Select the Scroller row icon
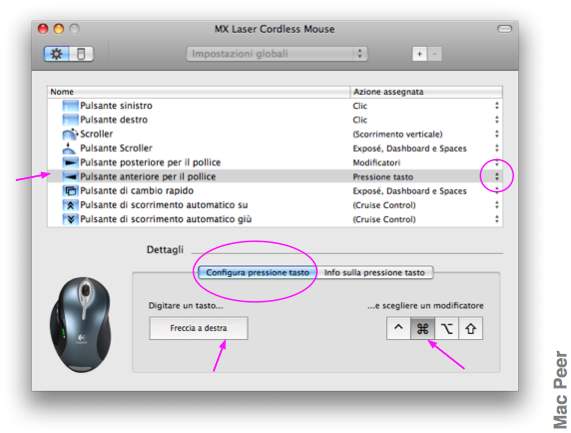Image resolution: width=571 pixels, height=433 pixels. point(70,134)
